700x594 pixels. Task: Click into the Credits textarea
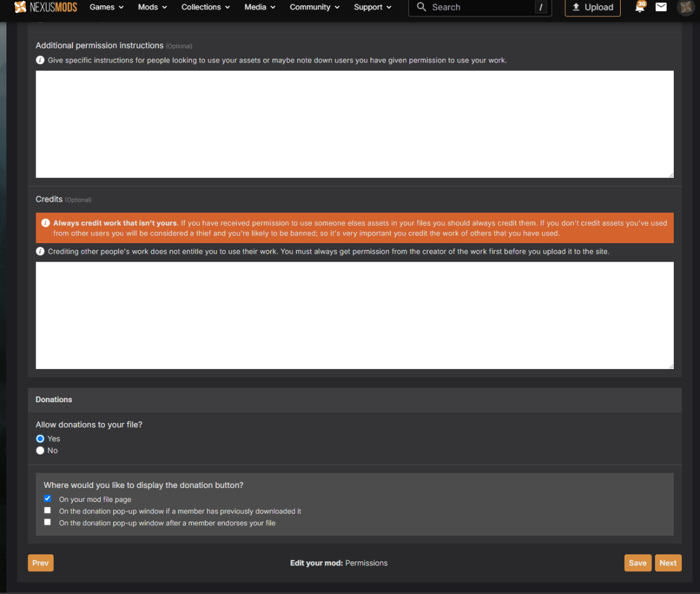click(x=355, y=315)
